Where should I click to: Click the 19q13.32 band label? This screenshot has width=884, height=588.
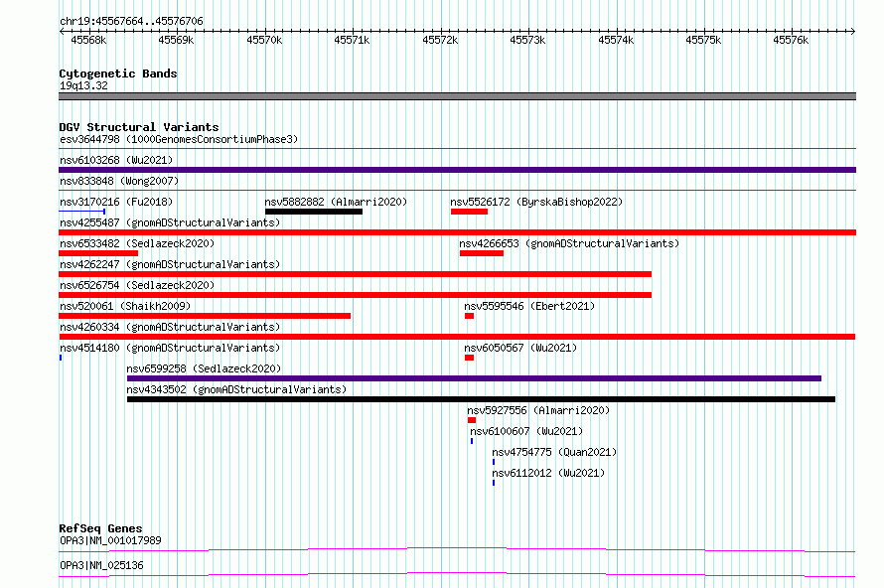click(83, 85)
